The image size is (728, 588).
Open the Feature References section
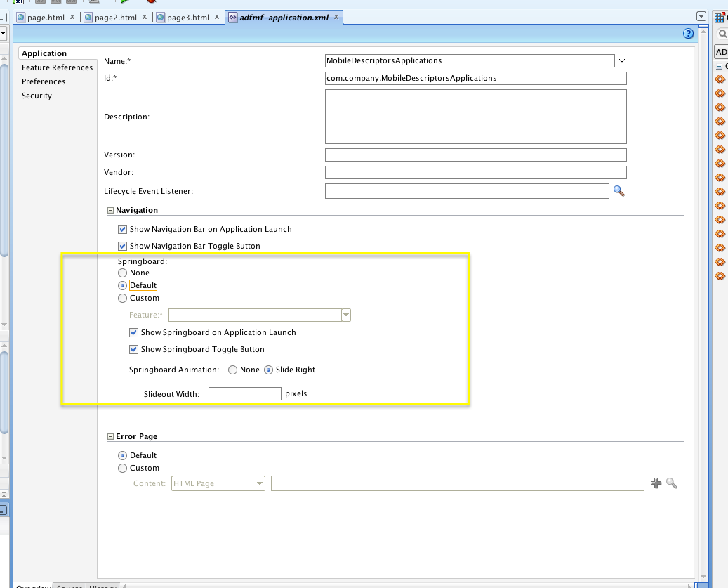pos(58,67)
